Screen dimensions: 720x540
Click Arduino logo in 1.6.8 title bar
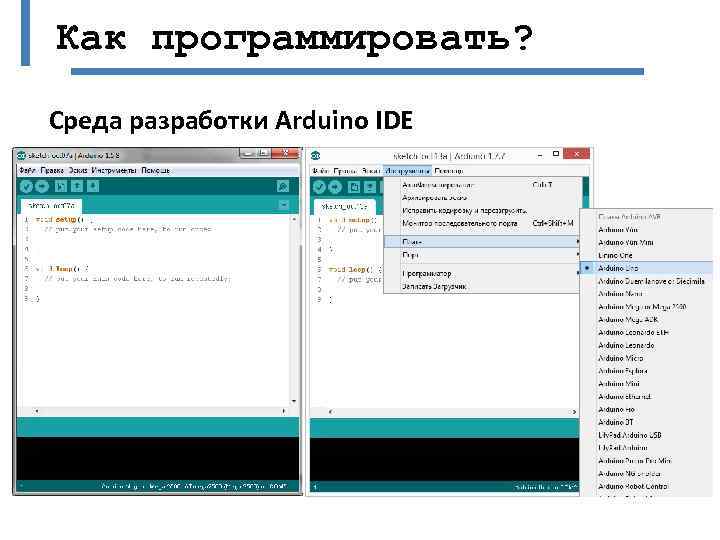(x=22, y=156)
